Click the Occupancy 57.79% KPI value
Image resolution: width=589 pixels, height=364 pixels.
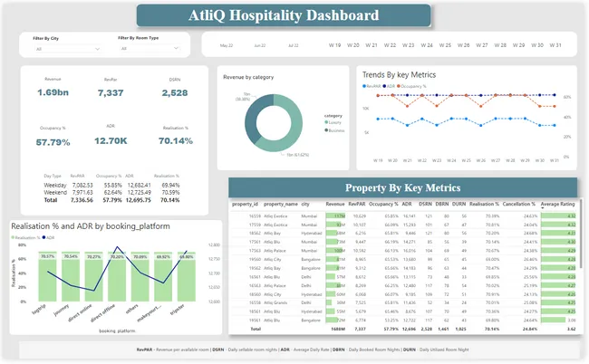[53, 142]
